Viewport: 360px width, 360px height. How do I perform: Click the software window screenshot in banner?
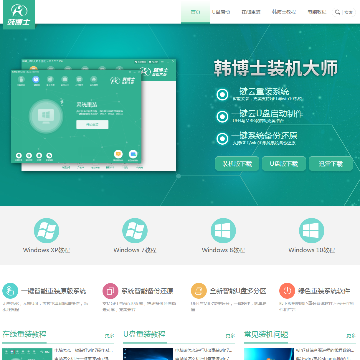pyautogui.click(x=93, y=115)
